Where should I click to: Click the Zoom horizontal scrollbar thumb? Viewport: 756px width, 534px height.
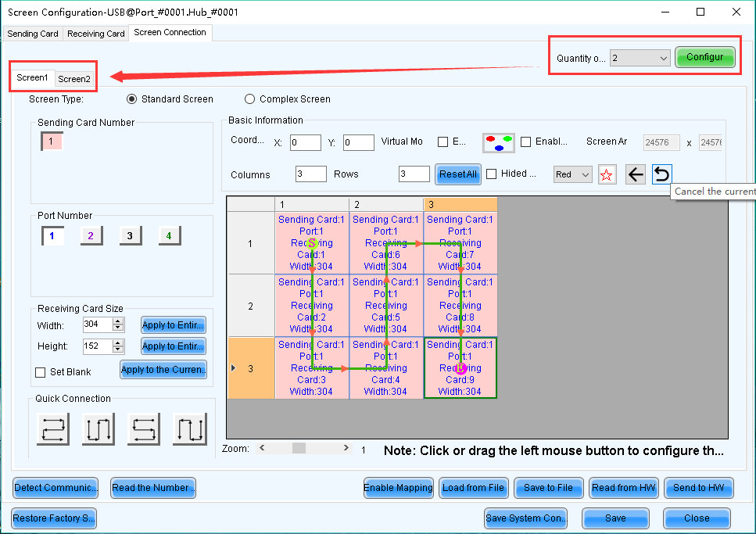[299, 449]
